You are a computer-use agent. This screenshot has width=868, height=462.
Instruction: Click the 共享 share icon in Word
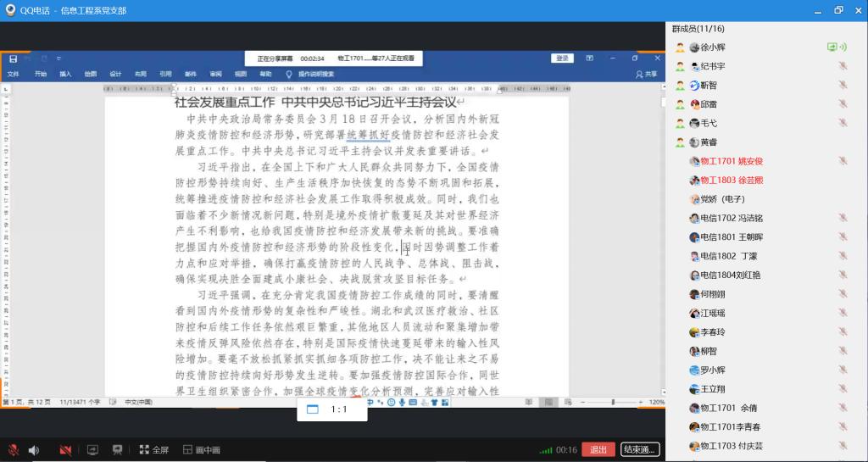tap(646, 74)
